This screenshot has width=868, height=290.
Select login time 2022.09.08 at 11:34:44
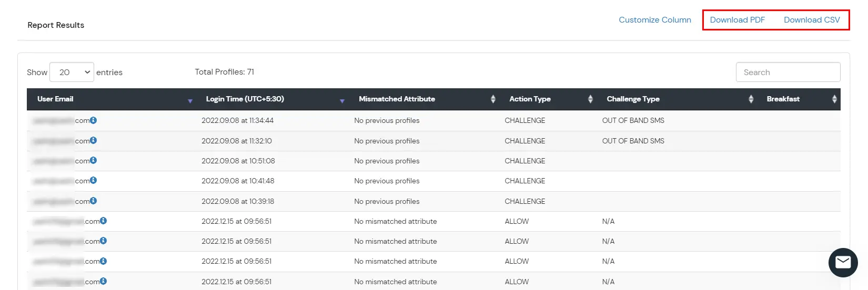237,120
